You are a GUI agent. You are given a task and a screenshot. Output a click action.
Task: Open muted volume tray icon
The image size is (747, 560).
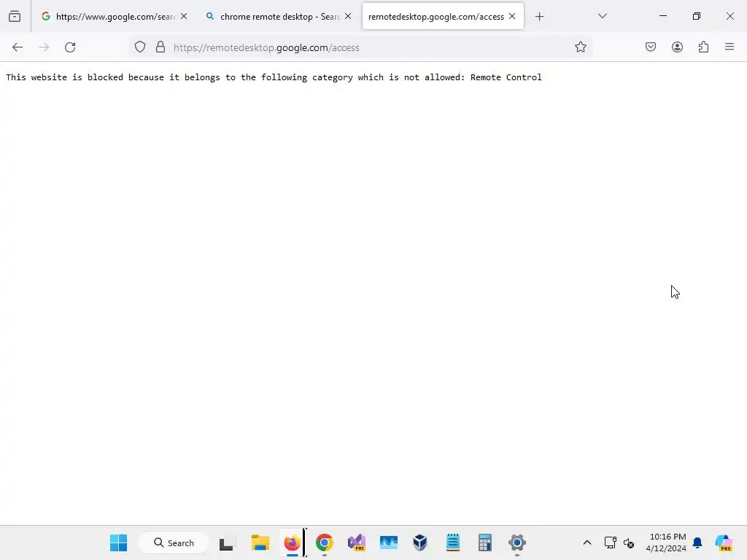pyautogui.click(x=629, y=542)
